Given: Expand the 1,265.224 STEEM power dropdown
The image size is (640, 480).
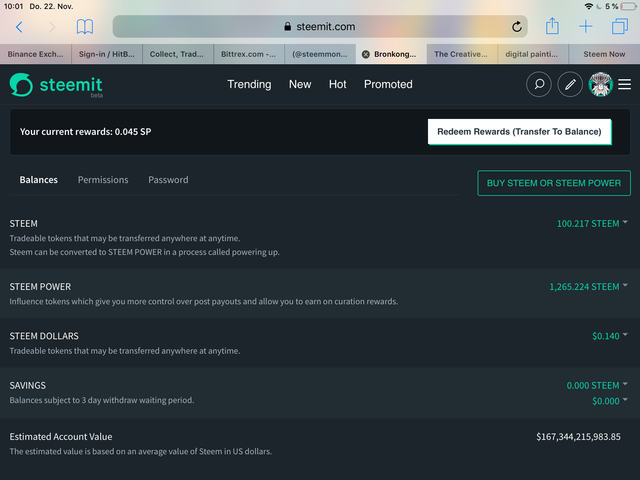Looking at the screenshot, I should tap(588, 287).
